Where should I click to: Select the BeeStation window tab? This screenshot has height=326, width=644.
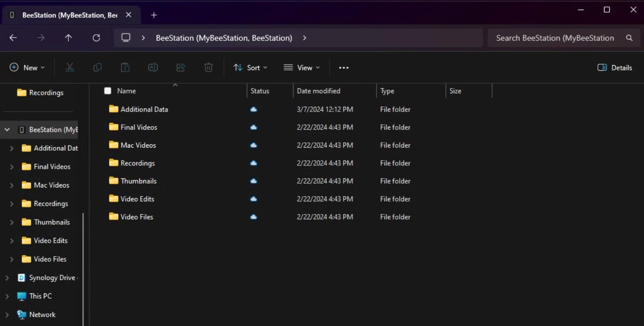point(72,15)
